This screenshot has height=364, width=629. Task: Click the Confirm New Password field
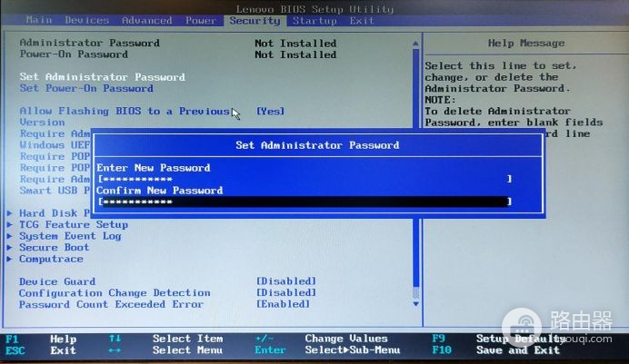[x=305, y=202]
